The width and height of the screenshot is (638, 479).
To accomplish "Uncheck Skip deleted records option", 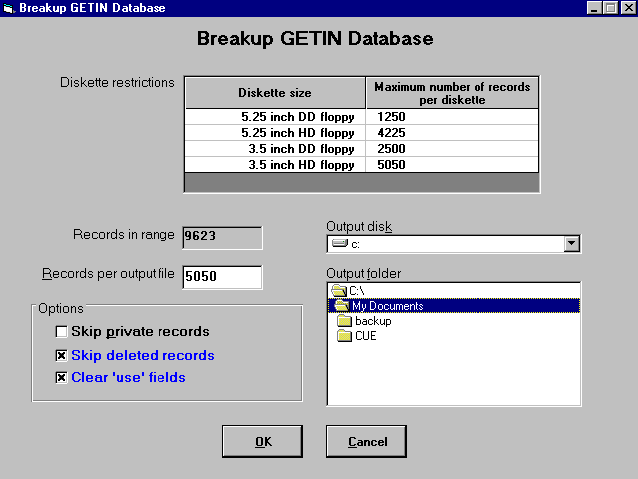I will (x=61, y=356).
